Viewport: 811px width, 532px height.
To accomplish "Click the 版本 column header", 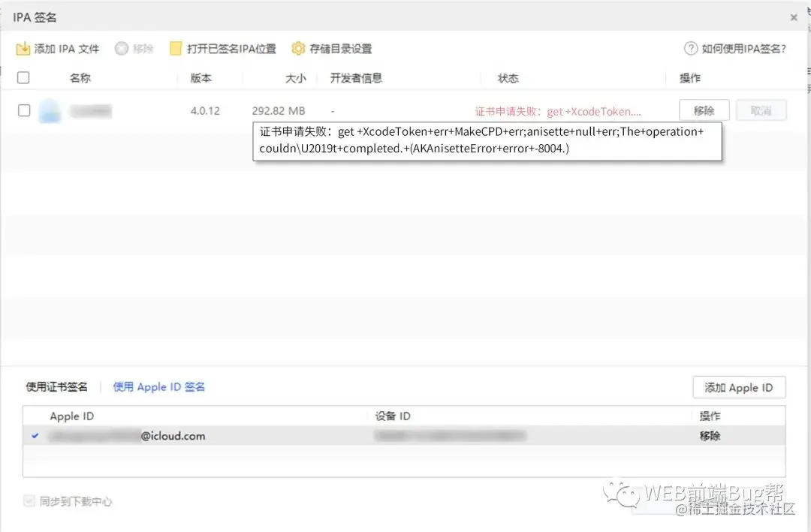I will 200,78.
